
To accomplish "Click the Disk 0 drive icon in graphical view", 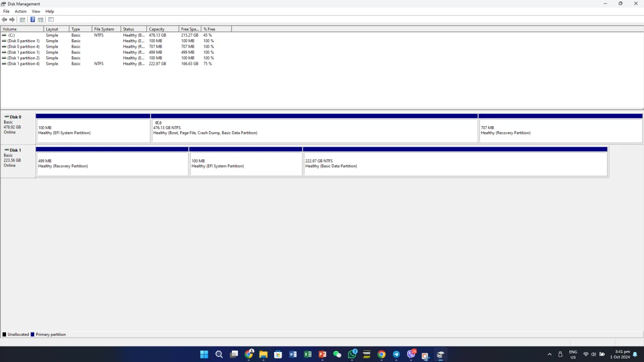I will [x=7, y=117].
